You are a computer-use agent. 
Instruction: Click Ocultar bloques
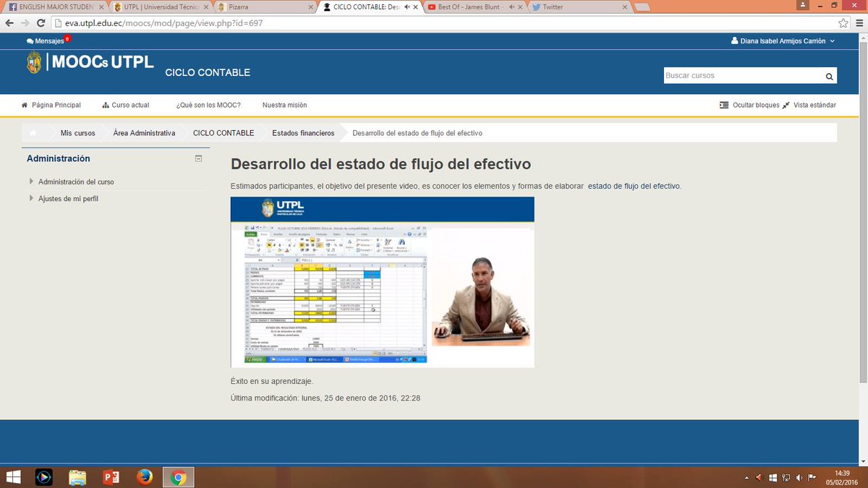pyautogui.click(x=749, y=105)
